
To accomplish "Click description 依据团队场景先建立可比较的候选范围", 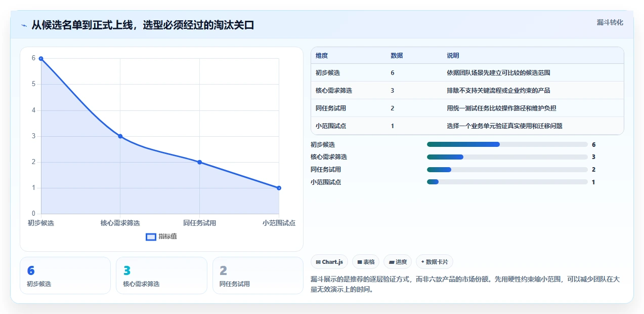I will pos(498,73).
